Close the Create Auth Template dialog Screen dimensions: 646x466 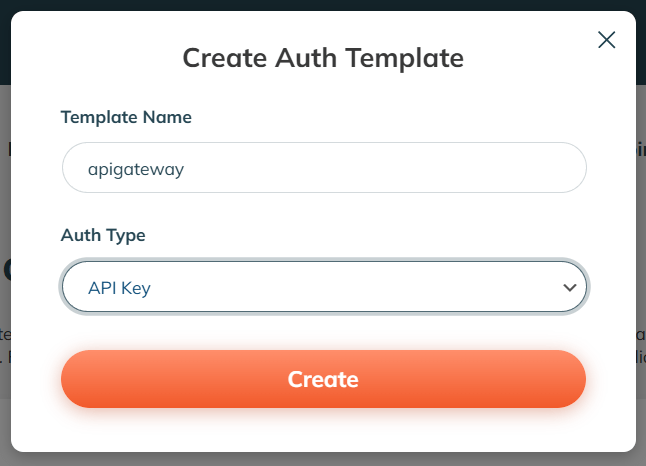tap(606, 40)
